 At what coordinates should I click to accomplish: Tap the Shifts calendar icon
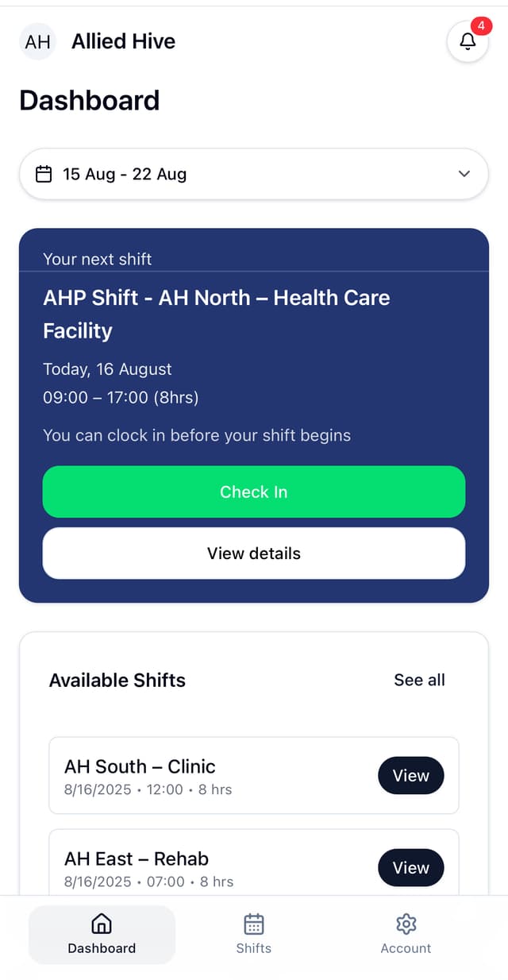pos(254,924)
